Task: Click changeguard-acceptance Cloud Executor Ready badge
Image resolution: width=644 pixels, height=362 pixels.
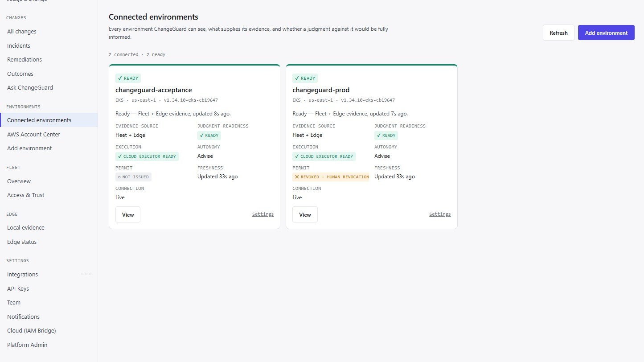Action: point(147,156)
